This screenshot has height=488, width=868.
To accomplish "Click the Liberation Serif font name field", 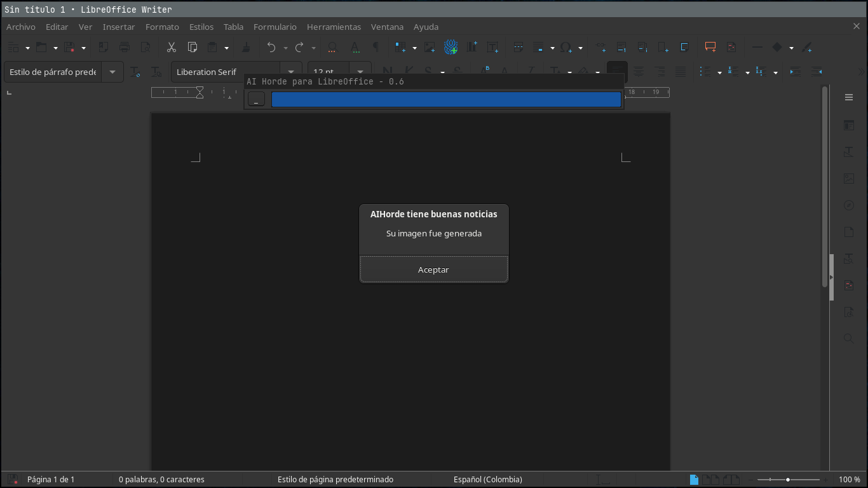I will (x=226, y=72).
